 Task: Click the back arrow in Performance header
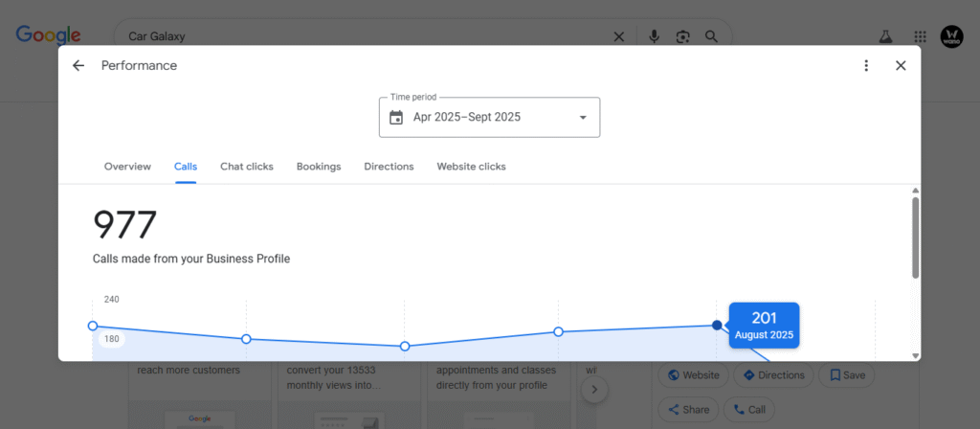(78, 65)
